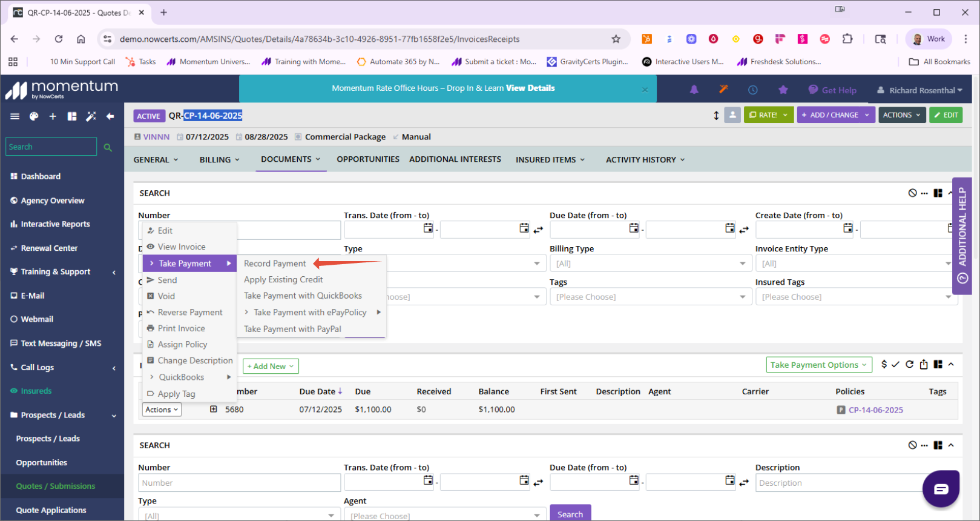Open the ADDITIONAL HELP side tab
Screen dimensions: 980x521
point(962,236)
